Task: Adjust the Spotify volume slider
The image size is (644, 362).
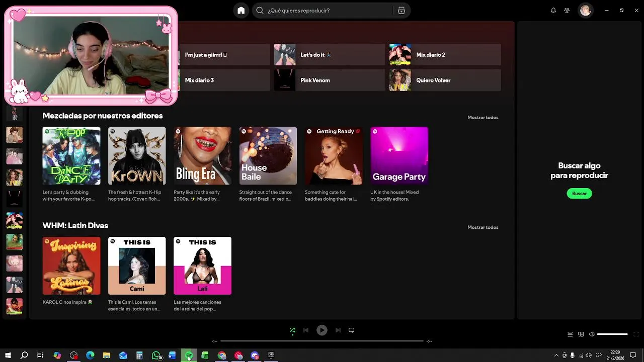Action: click(612, 334)
